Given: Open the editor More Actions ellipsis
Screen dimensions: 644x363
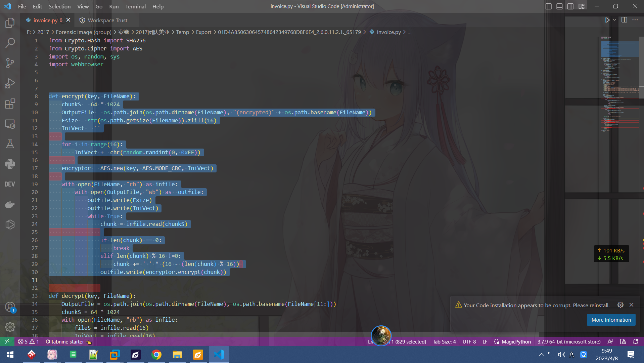Looking at the screenshot, I should tap(635, 20).
